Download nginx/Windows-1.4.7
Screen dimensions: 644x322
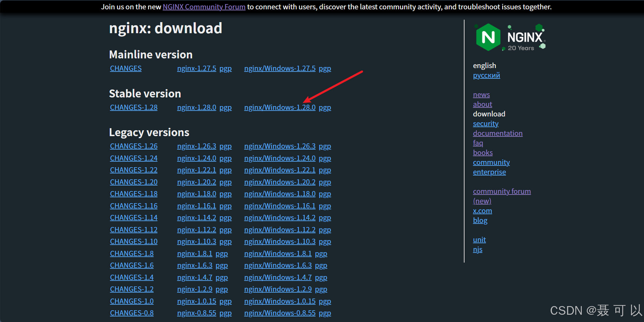click(278, 277)
